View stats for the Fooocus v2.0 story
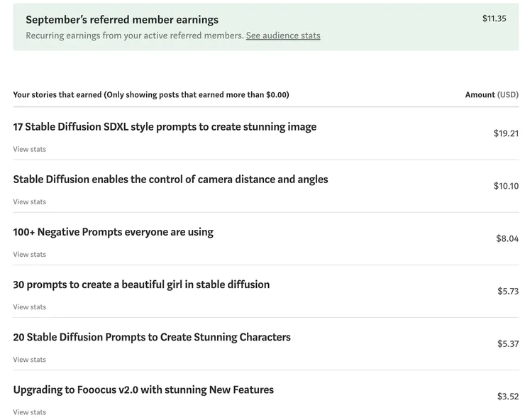Image resolution: width=525 pixels, height=420 pixels. pyautogui.click(x=29, y=411)
